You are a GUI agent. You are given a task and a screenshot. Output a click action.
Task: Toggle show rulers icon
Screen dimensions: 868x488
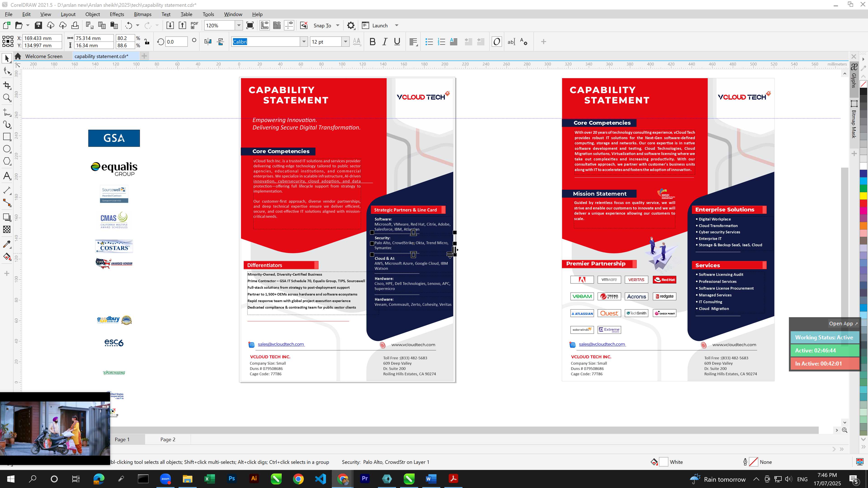tap(264, 25)
